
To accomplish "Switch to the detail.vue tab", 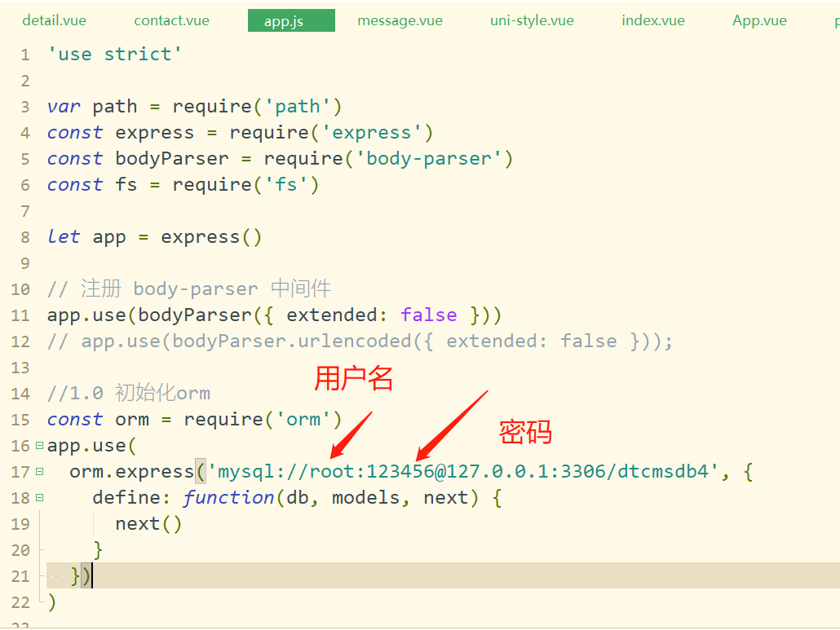I will tap(54, 20).
